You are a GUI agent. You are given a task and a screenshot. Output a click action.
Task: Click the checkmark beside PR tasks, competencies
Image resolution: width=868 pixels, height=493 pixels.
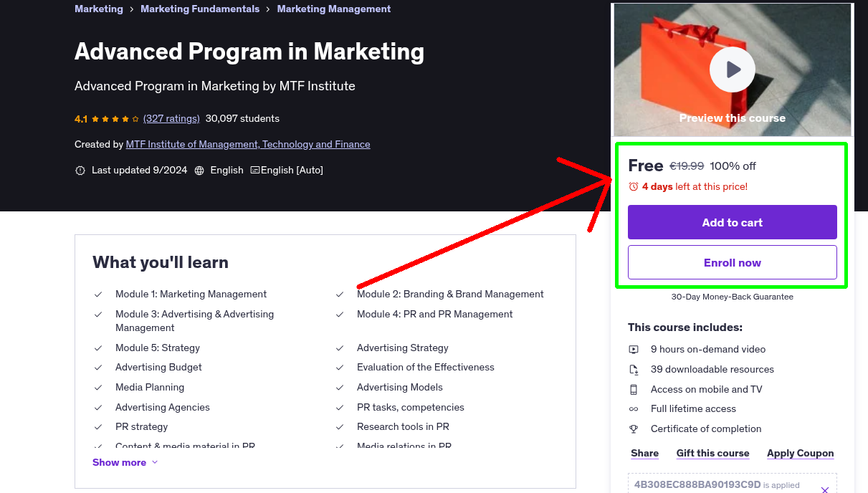(x=340, y=408)
